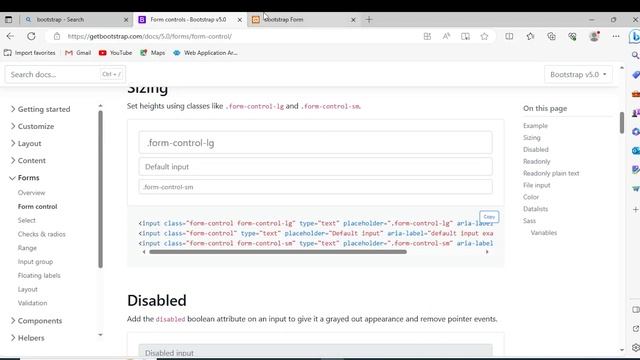
Task: Click the Default input example field
Action: pyautogui.click(x=316, y=167)
